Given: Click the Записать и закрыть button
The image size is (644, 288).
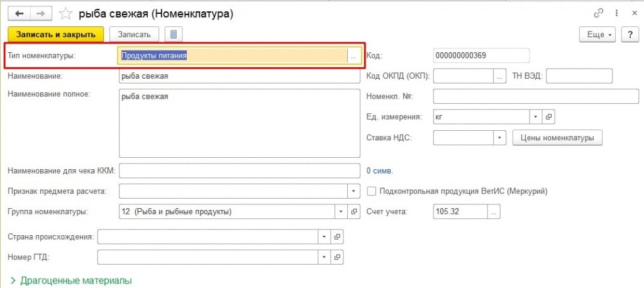Looking at the screenshot, I should pyautogui.click(x=55, y=34).
